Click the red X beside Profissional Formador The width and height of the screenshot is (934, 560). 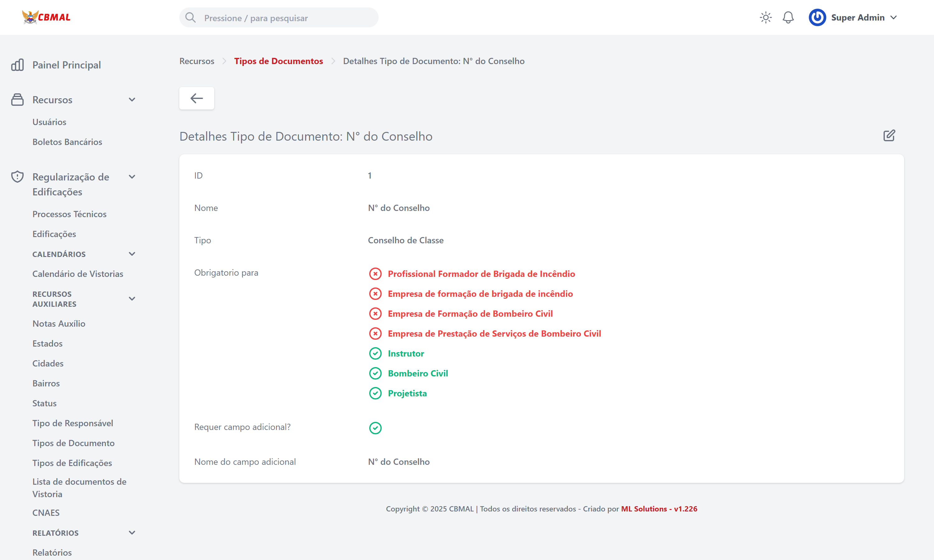[375, 274]
